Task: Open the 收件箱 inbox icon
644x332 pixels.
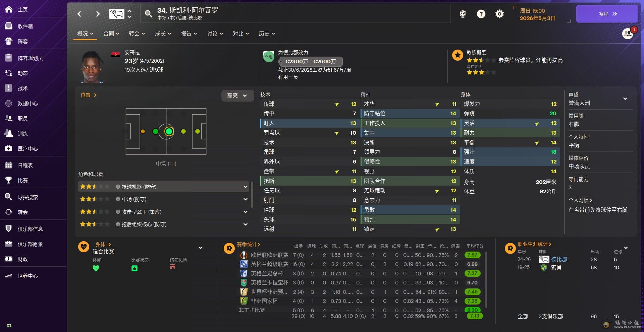Action: pyautogui.click(x=9, y=26)
